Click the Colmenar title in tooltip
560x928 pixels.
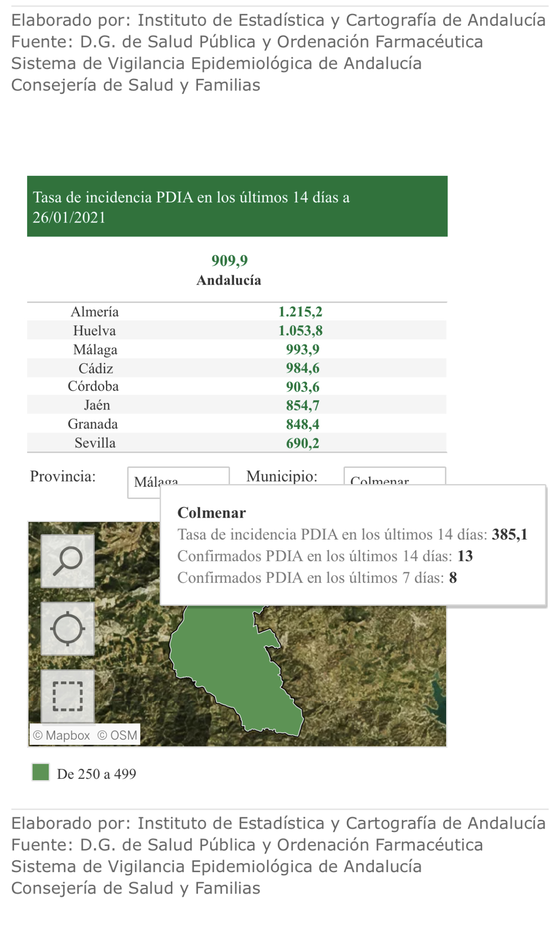point(212,513)
